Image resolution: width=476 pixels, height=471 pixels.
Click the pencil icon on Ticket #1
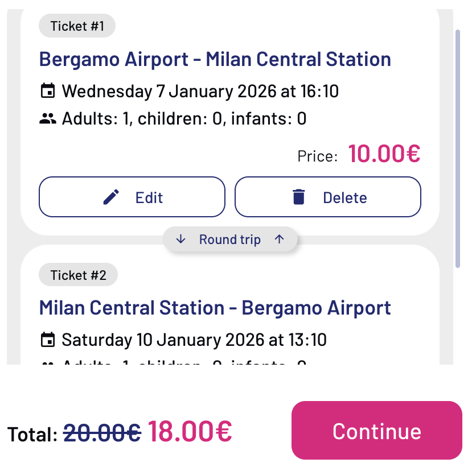point(112,197)
